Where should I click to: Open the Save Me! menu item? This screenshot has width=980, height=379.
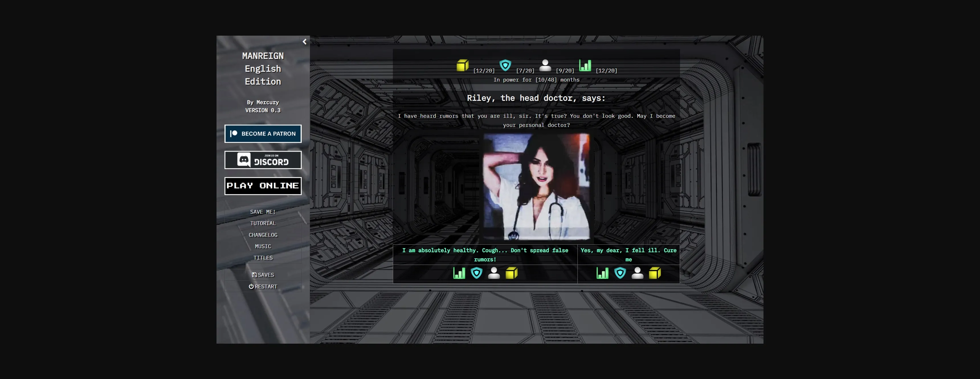[x=263, y=212]
